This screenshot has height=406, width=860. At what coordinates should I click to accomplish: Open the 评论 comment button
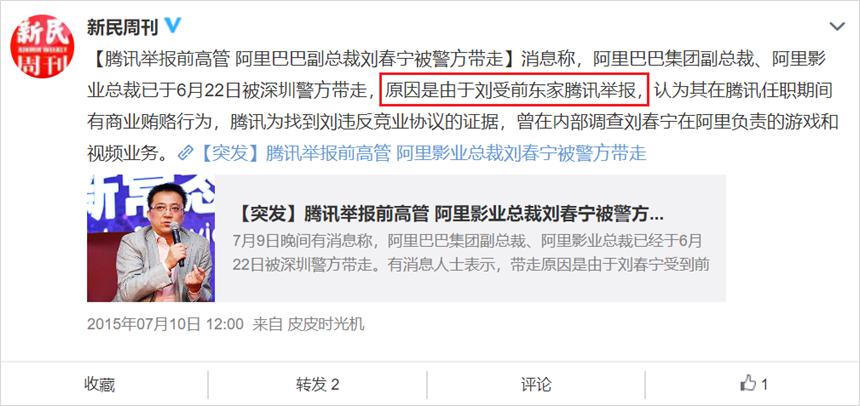(536, 385)
